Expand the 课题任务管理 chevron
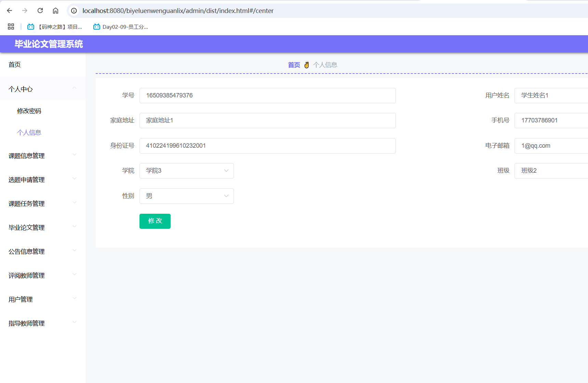 [x=74, y=203]
